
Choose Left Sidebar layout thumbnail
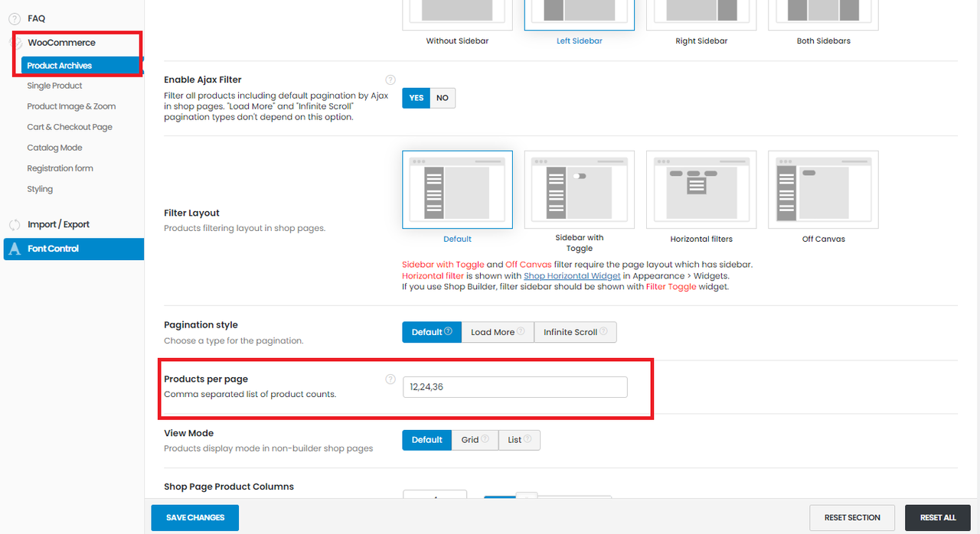tap(579, 15)
